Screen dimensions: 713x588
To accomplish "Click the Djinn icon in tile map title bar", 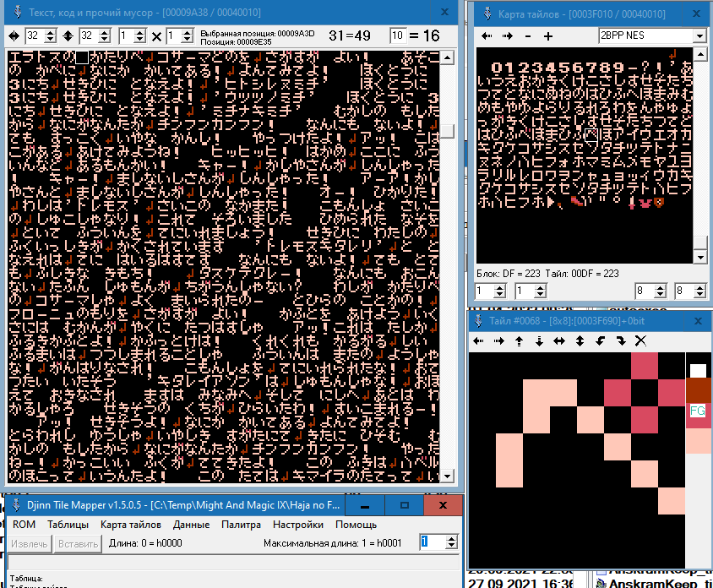I will pyautogui.click(x=487, y=14).
